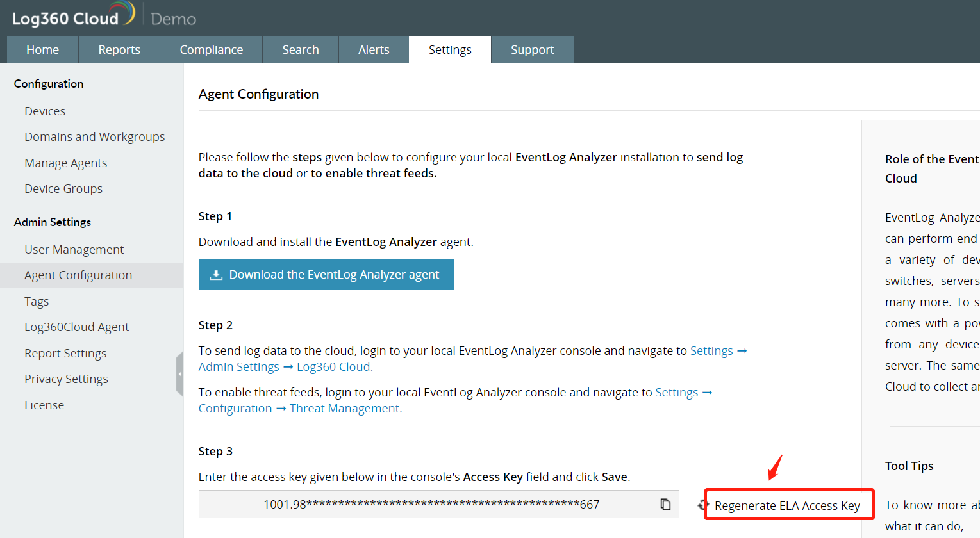Switch to the Reports tab
Image resolution: width=980 pixels, height=538 pixels.
pos(119,49)
